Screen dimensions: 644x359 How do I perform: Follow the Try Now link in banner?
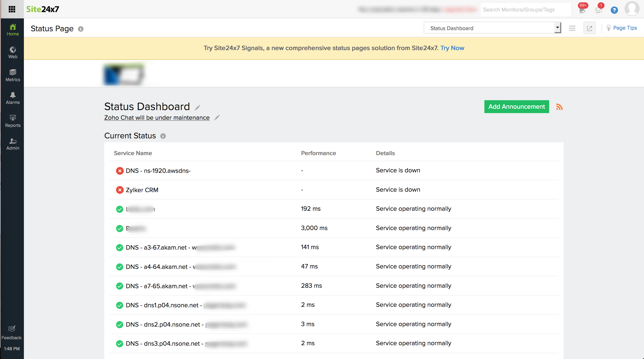452,48
